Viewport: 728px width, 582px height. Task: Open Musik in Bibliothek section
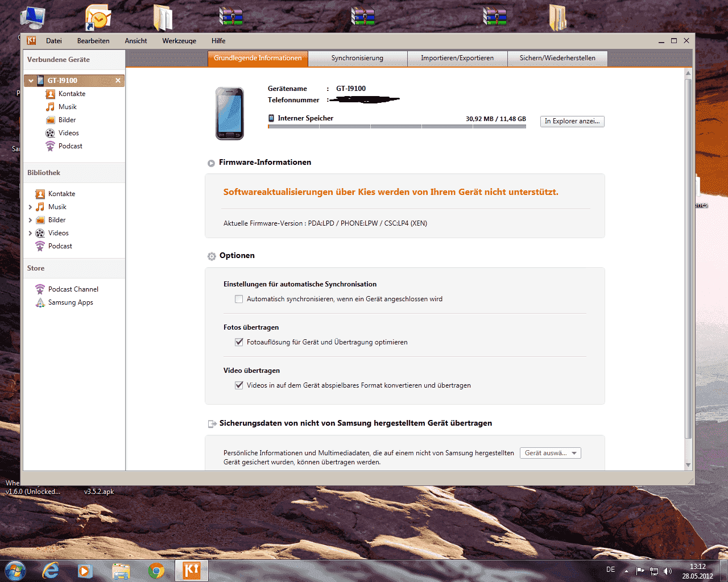[51, 207]
